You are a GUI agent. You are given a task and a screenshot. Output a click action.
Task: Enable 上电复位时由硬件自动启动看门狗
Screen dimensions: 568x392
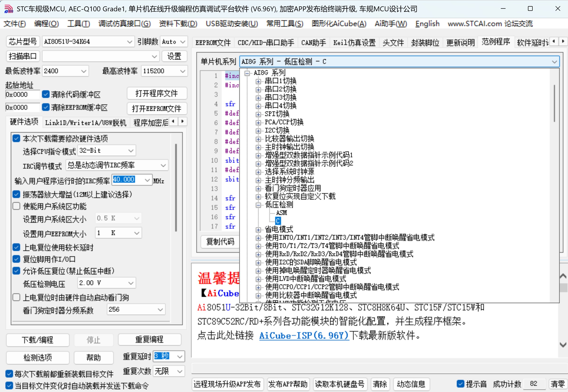pyautogui.click(x=16, y=297)
